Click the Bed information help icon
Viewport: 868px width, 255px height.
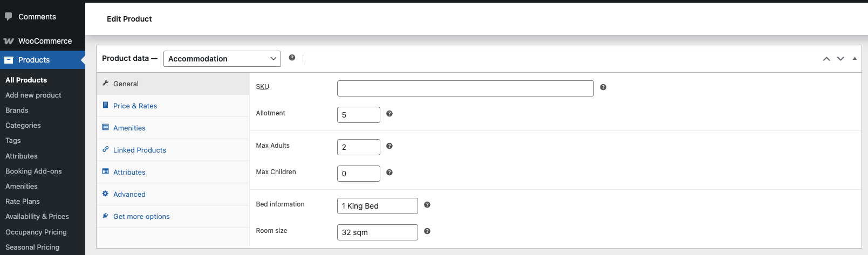pyautogui.click(x=427, y=205)
